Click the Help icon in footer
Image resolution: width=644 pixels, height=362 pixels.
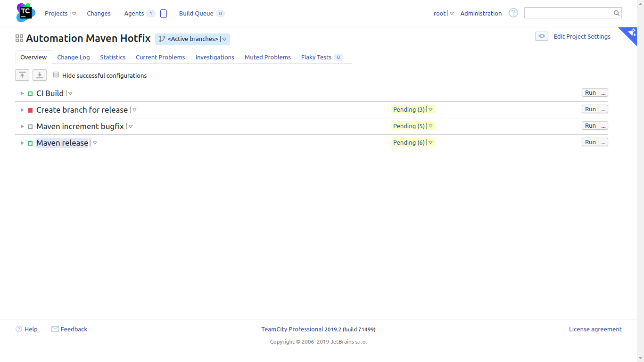coord(19,329)
